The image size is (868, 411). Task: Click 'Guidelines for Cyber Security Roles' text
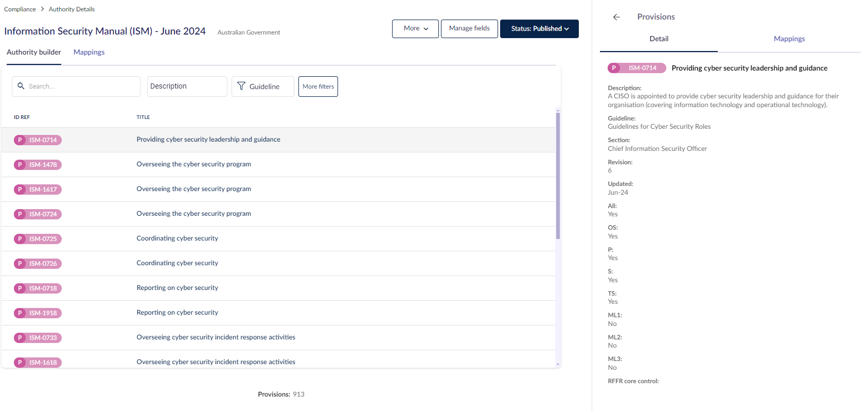click(659, 127)
